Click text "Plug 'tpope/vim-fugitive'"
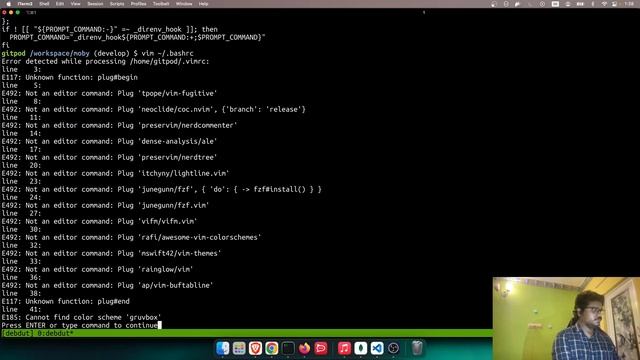 [x=167, y=93]
